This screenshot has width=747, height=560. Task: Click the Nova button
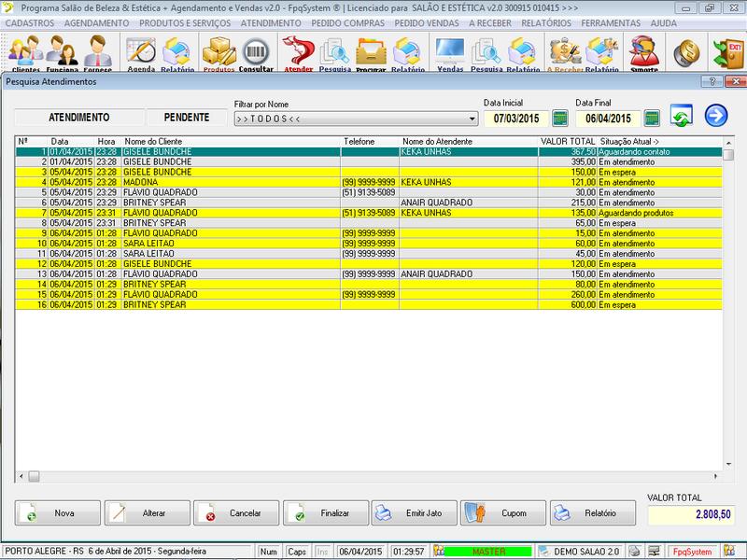56,513
